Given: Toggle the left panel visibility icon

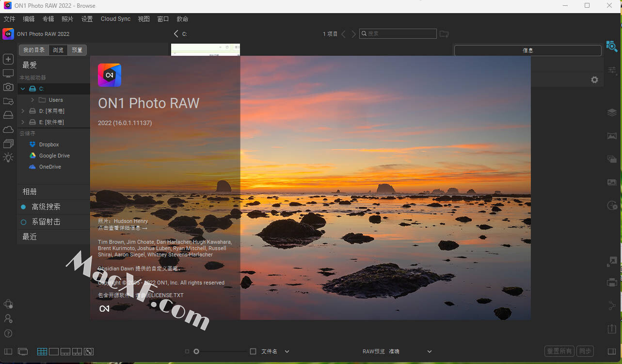Looking at the screenshot, I should (x=8, y=351).
